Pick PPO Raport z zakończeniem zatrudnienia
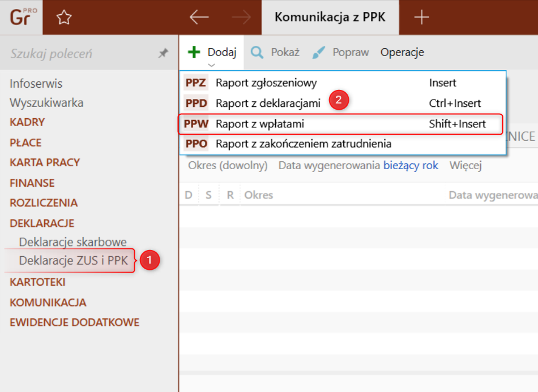538x392 pixels. coord(303,144)
